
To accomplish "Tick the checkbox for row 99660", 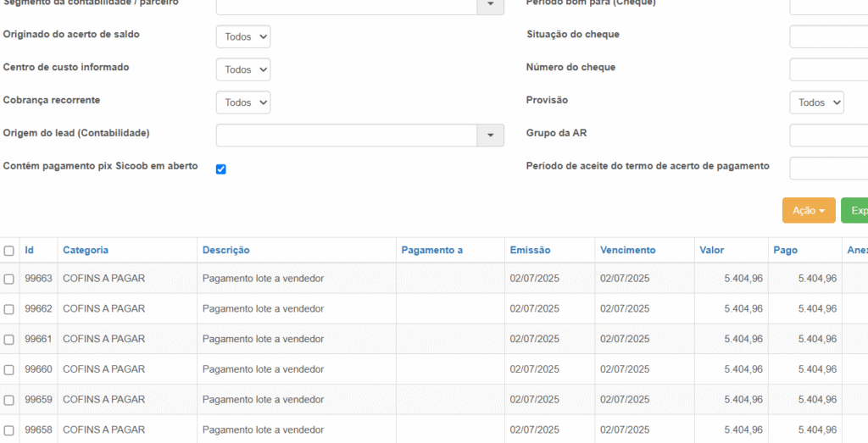I will tap(9, 370).
